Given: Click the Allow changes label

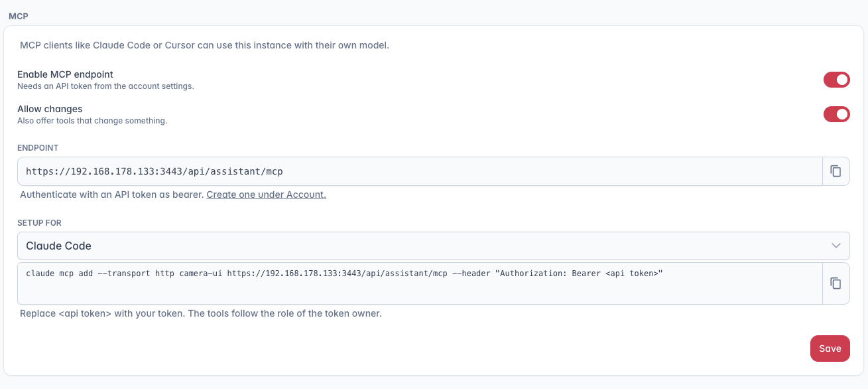Looking at the screenshot, I should pyautogui.click(x=50, y=109).
